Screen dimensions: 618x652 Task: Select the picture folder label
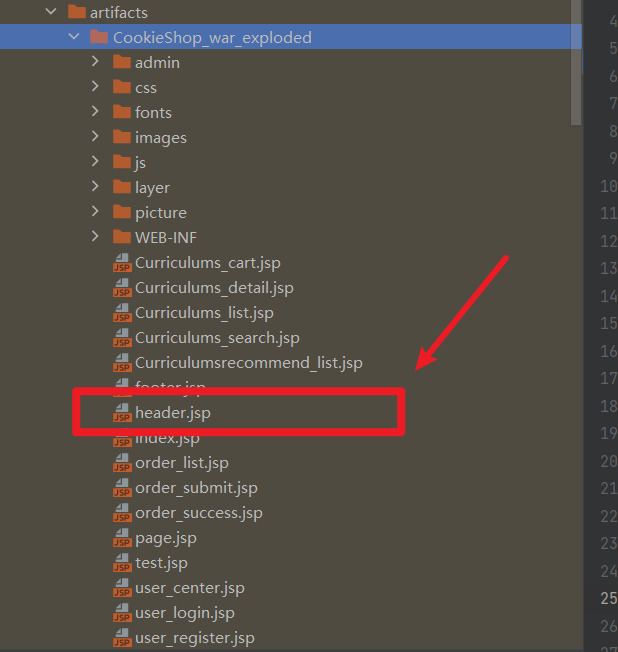[161, 213]
